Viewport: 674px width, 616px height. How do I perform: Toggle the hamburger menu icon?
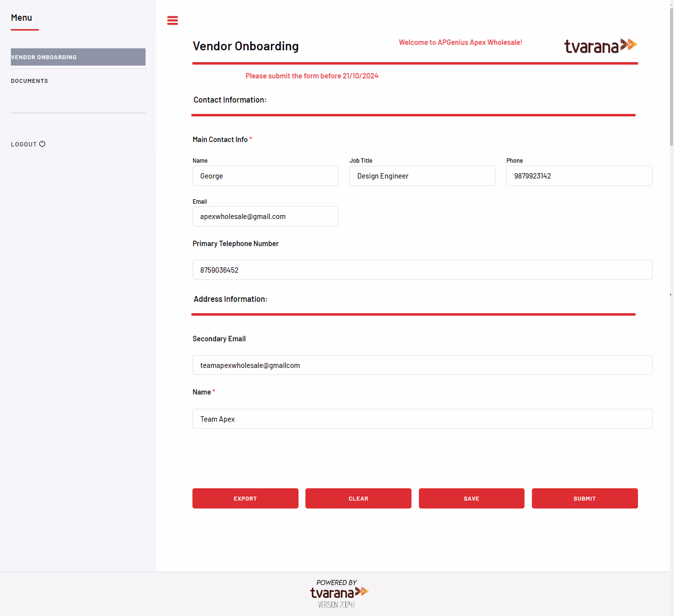(x=172, y=20)
